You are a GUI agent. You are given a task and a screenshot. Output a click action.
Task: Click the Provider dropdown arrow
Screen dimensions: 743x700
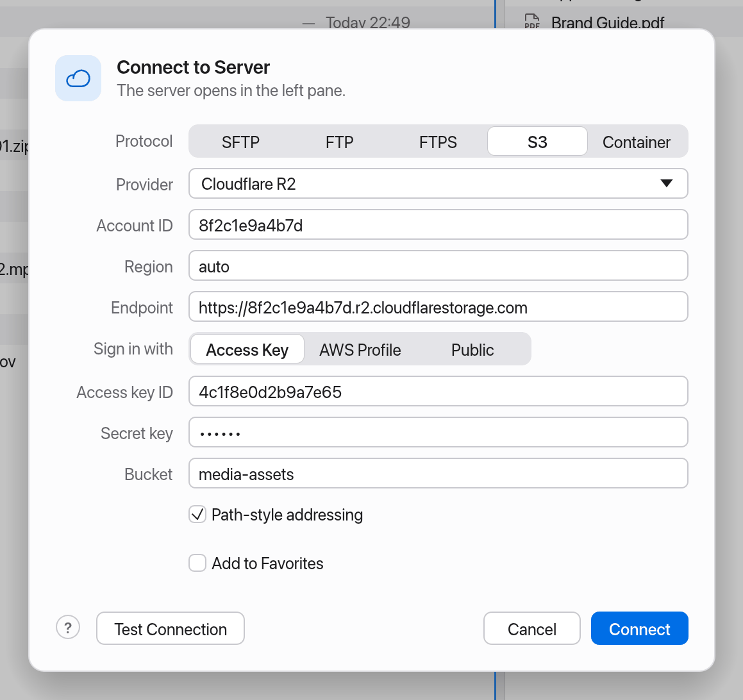(666, 183)
